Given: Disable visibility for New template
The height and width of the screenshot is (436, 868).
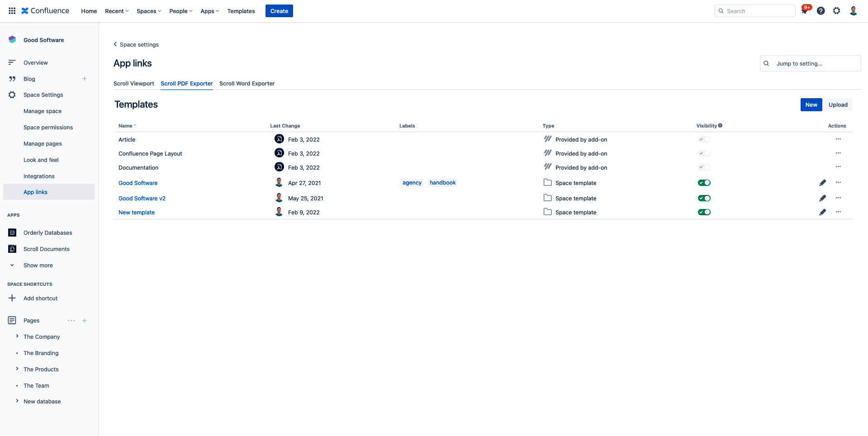Looking at the screenshot, I should (704, 212).
